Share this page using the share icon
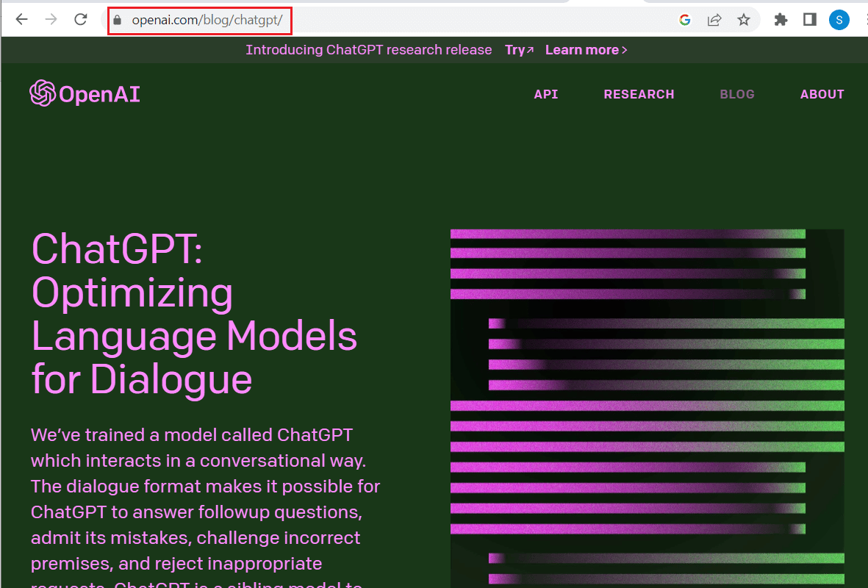The width and height of the screenshot is (868, 588). pyautogui.click(x=714, y=20)
